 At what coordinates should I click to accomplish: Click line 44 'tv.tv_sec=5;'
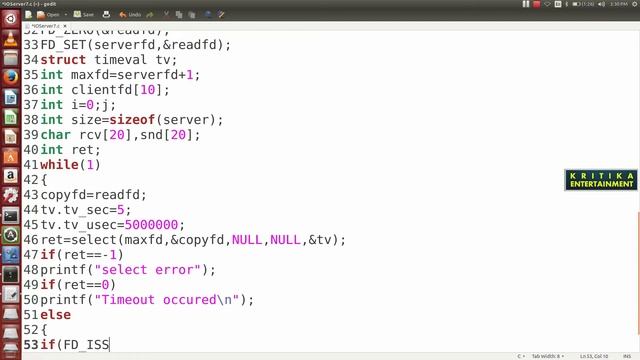pos(86,210)
